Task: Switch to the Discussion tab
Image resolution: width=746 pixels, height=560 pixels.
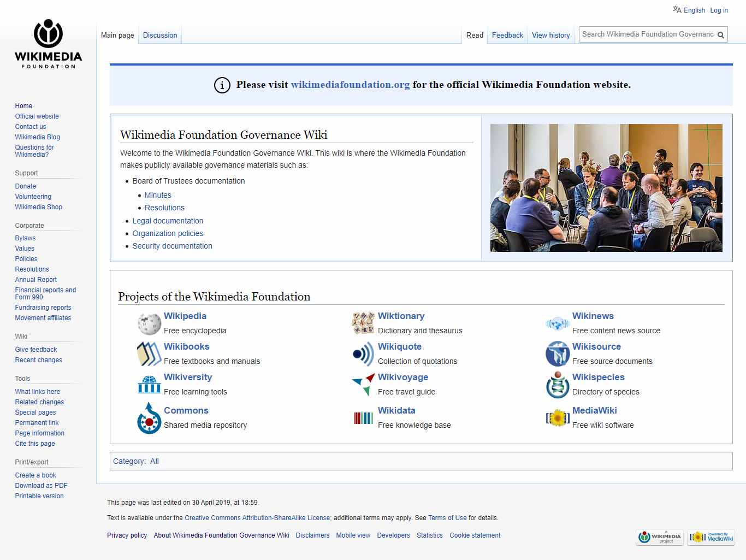Action: coord(159,35)
